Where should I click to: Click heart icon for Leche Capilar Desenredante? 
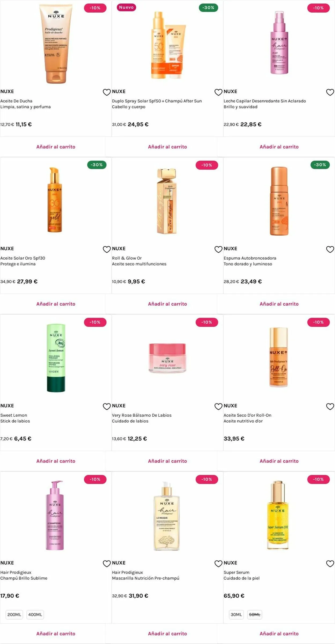point(330,92)
